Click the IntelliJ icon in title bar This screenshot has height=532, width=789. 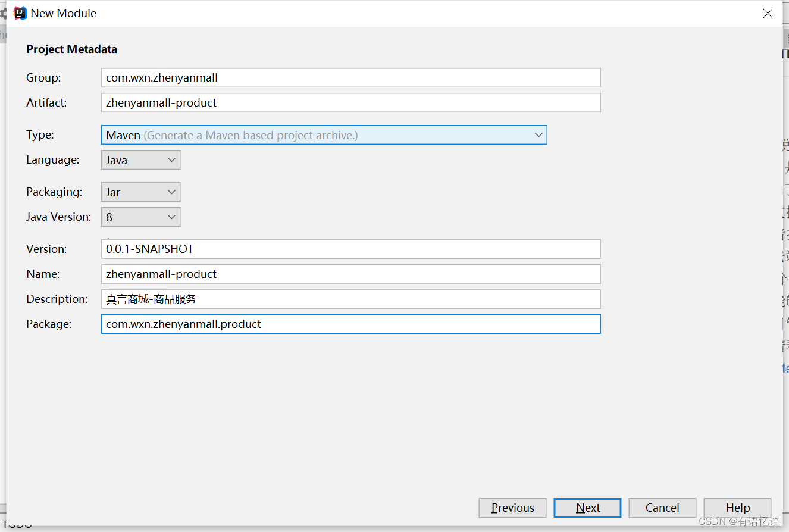20,13
